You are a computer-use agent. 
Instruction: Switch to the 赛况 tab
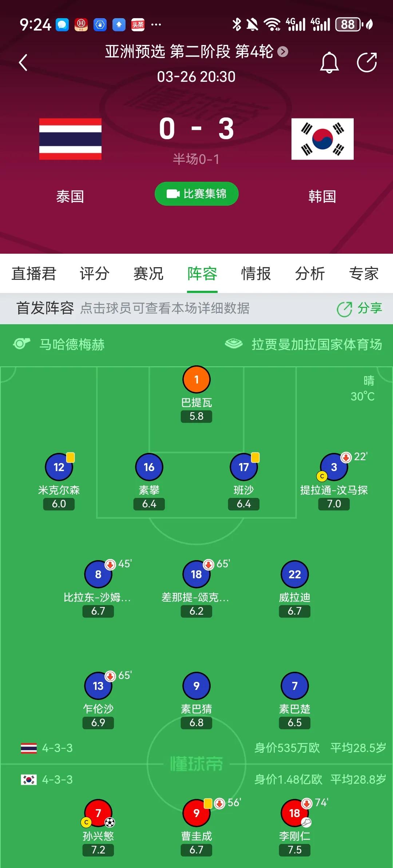click(x=148, y=274)
